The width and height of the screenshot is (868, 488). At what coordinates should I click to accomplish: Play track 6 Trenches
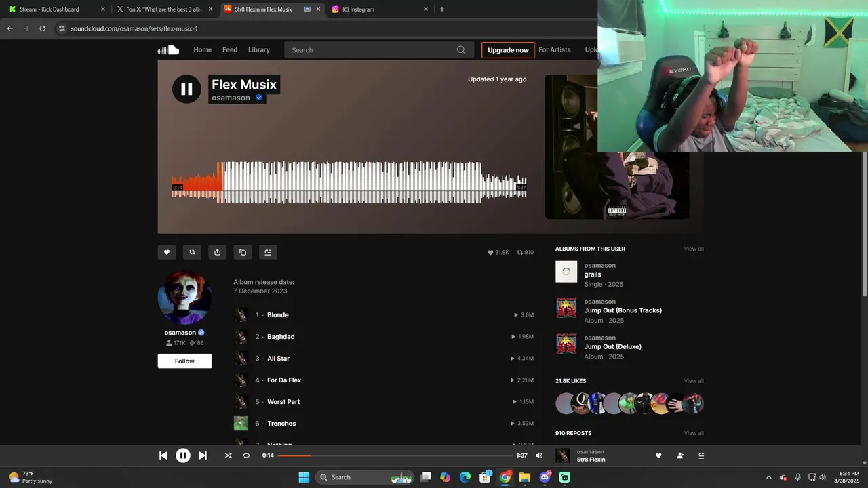tap(281, 424)
